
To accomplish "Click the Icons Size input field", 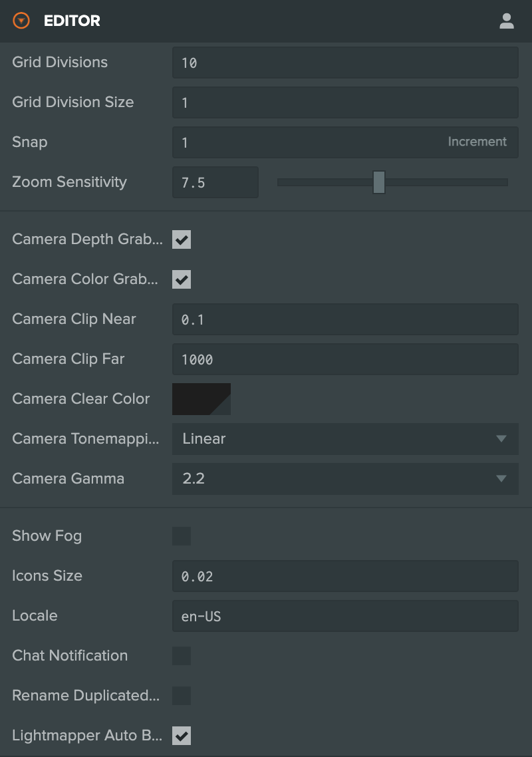I will 345,576.
